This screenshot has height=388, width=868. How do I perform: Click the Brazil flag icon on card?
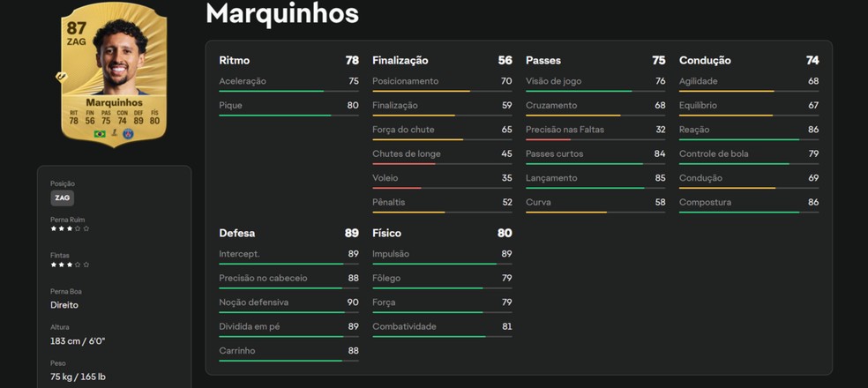click(x=99, y=134)
